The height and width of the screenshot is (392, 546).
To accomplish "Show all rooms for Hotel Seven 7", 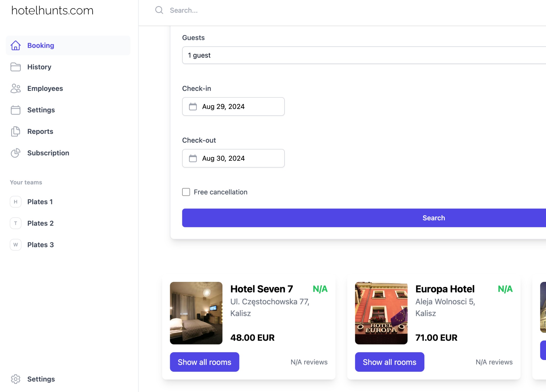I will click(x=204, y=362).
